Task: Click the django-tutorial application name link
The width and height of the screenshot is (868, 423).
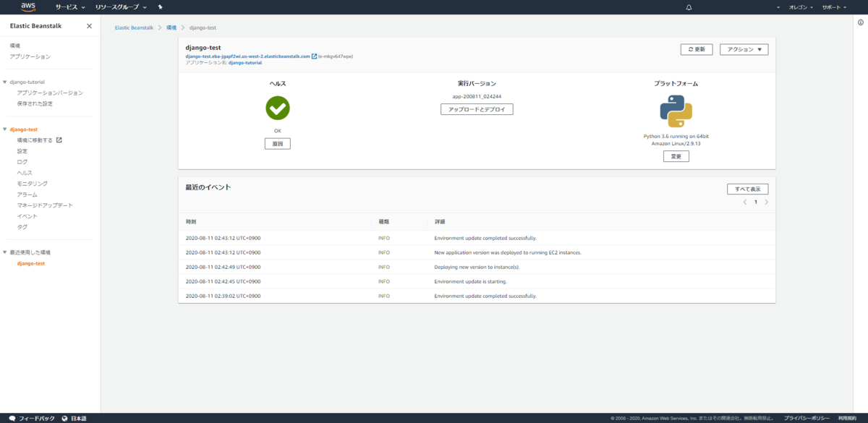Action: point(245,63)
